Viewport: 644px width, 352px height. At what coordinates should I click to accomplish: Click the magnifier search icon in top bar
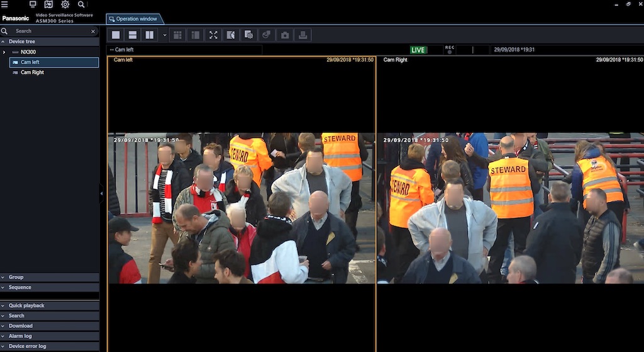click(x=81, y=4)
